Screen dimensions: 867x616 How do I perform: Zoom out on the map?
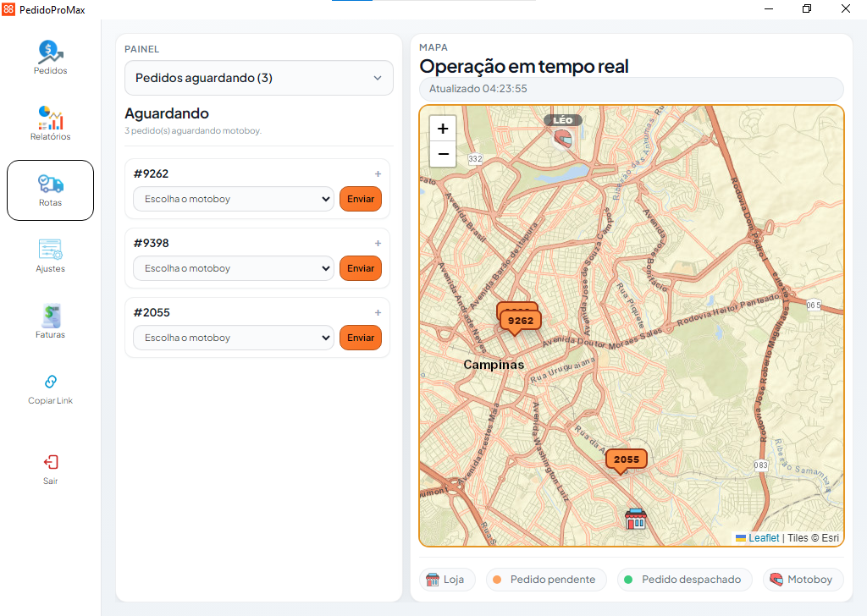click(x=443, y=154)
